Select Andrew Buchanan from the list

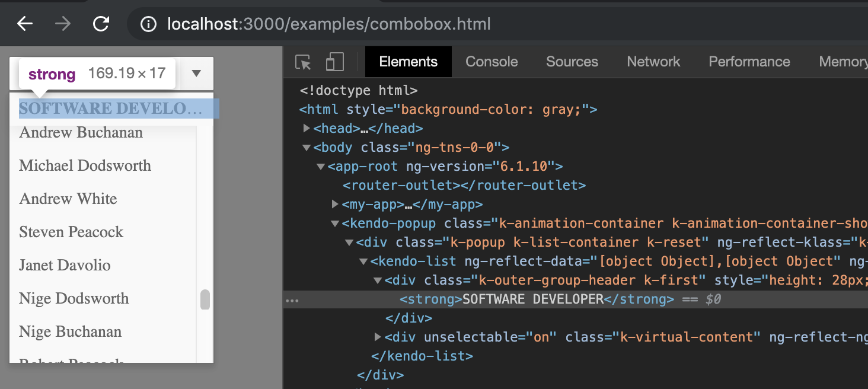point(80,132)
